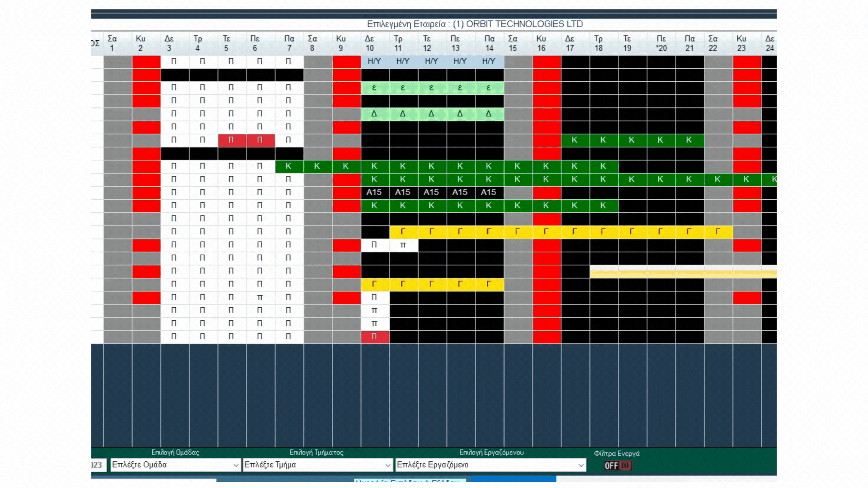The image size is (868, 488).
Task: Select the ε cell under Τε 12
Action: (431, 88)
